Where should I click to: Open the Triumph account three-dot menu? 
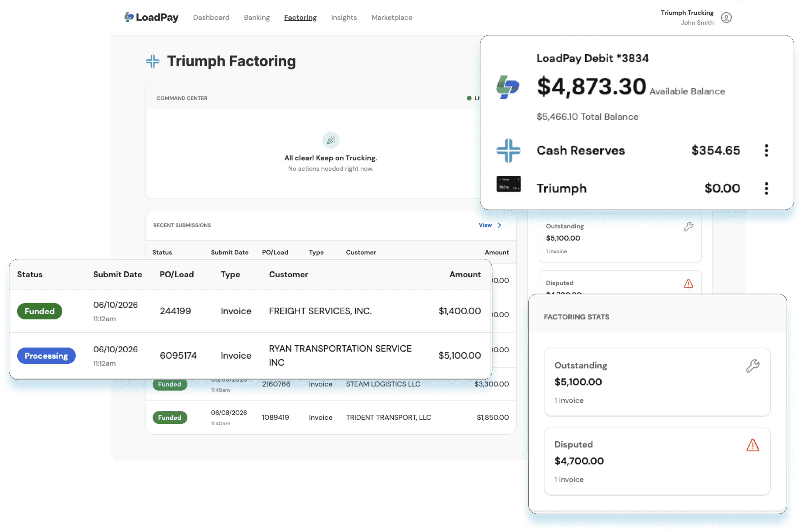coord(766,188)
